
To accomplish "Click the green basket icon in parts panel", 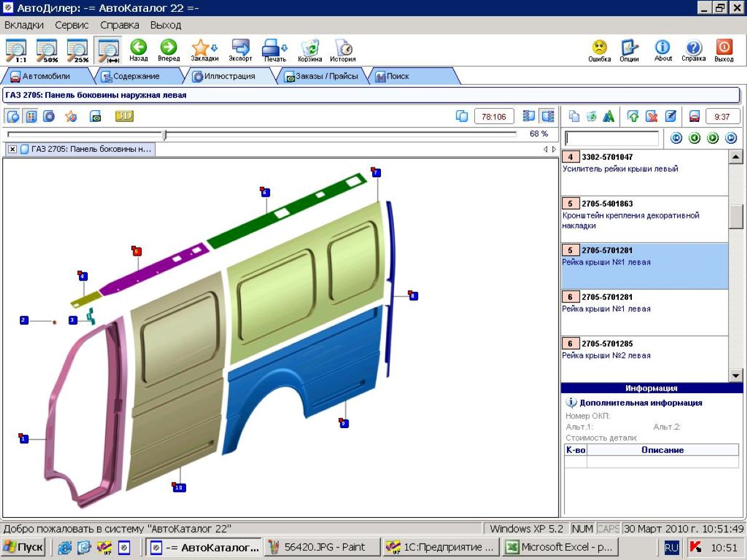I will tap(591, 116).
